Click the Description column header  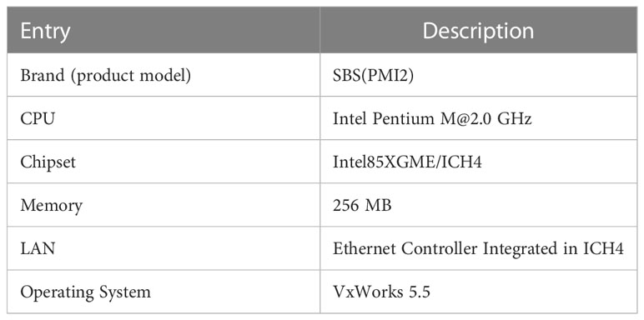[x=478, y=32]
